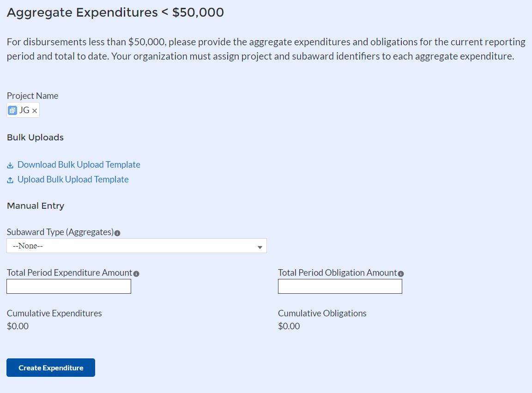Remove the JG project selection
Image resolution: width=532 pixels, height=393 pixels.
click(35, 111)
